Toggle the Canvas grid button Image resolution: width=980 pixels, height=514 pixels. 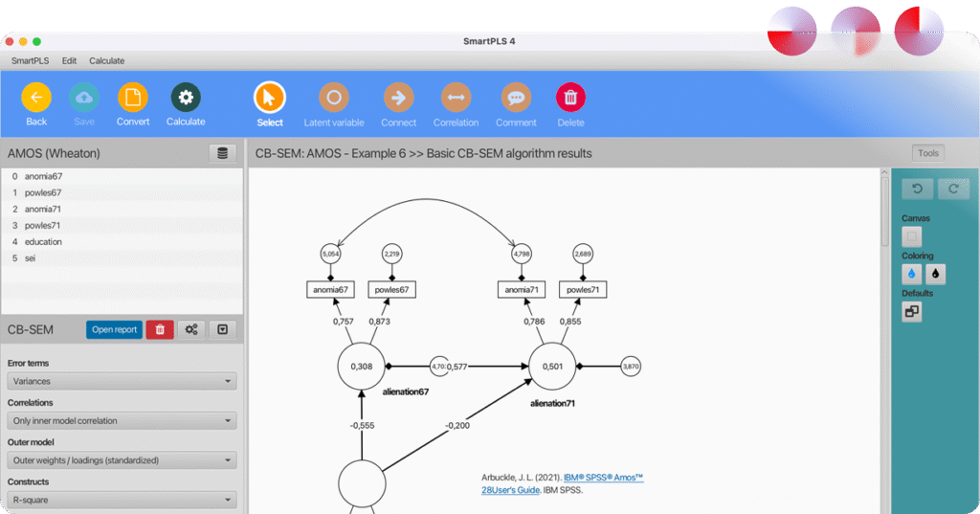(x=912, y=235)
